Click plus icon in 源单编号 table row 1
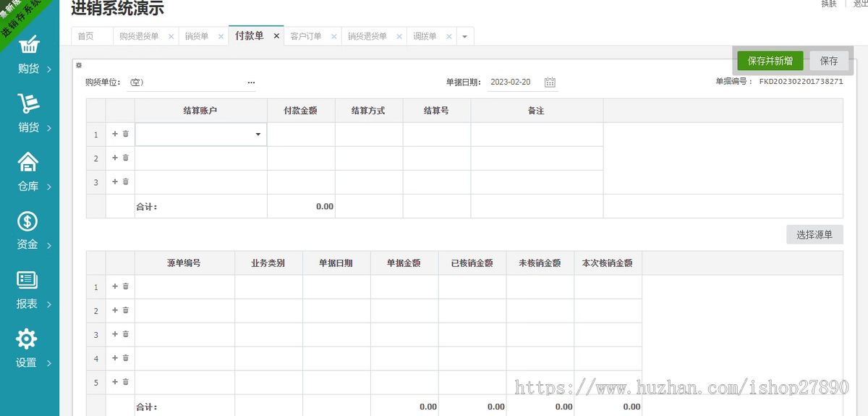 coord(114,286)
